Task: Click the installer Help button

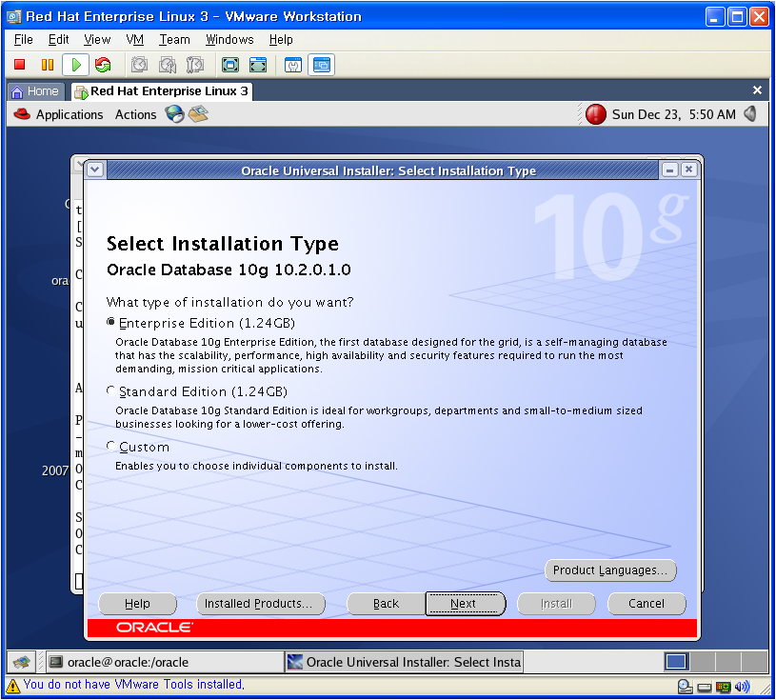Action: tap(137, 604)
